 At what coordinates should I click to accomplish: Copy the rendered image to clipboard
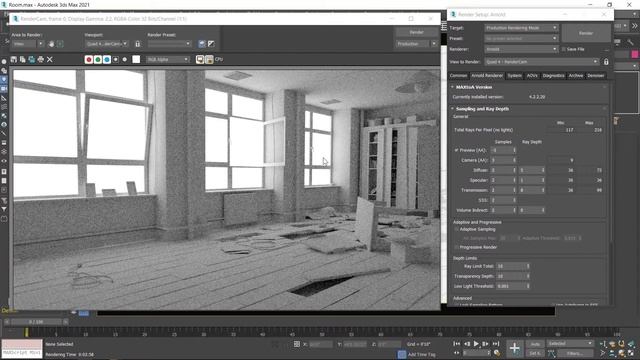pyautogui.click(x=22, y=60)
